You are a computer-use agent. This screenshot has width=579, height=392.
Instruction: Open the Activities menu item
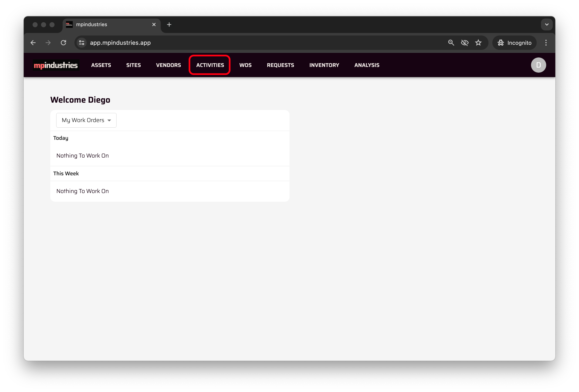pyautogui.click(x=210, y=65)
